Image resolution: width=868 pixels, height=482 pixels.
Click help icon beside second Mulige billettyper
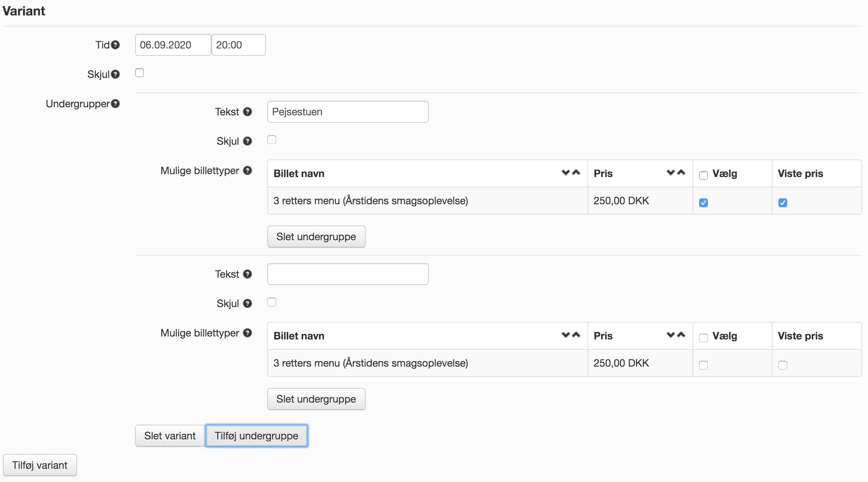[247, 333]
